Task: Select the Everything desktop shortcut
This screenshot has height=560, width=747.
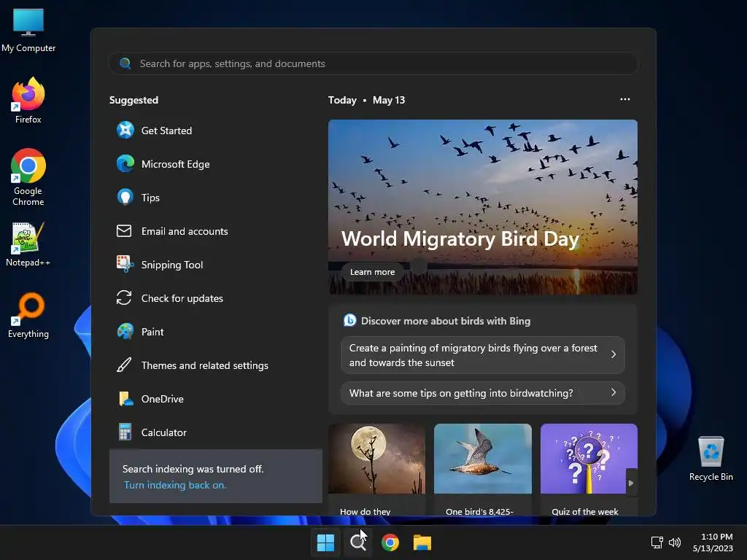Action: pyautogui.click(x=28, y=315)
